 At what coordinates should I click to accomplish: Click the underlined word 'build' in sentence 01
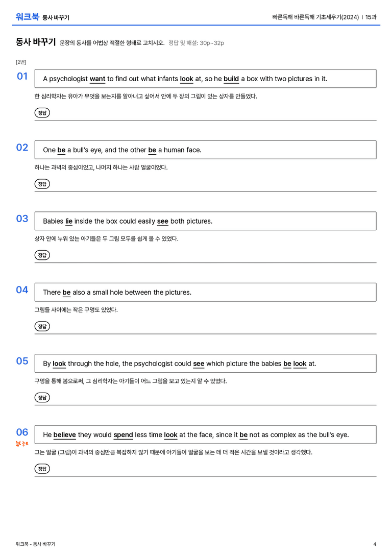pos(231,79)
